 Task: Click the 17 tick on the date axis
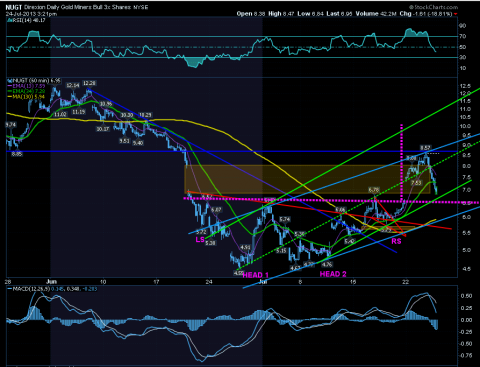click(x=156, y=282)
